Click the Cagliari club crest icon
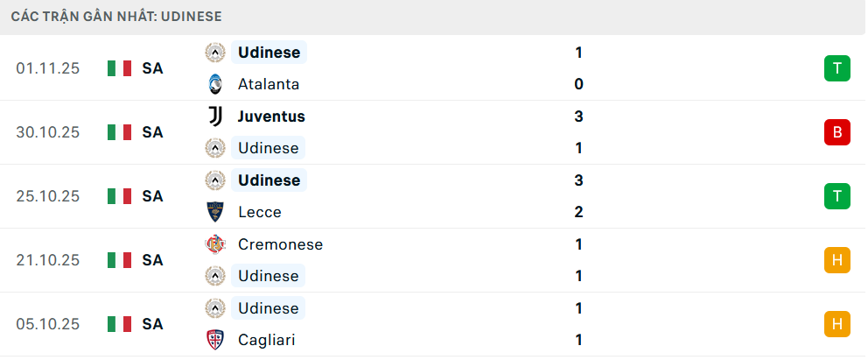The image size is (868, 360). pos(214,340)
